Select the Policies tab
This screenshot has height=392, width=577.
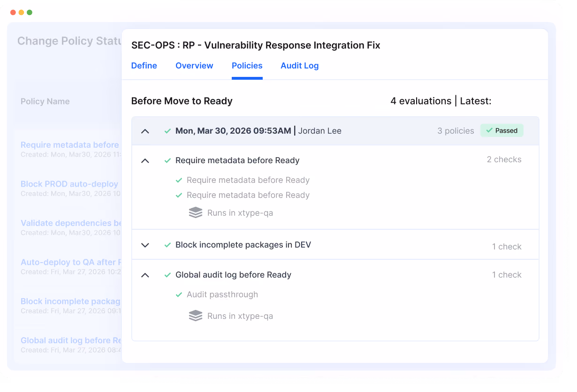pos(247,66)
